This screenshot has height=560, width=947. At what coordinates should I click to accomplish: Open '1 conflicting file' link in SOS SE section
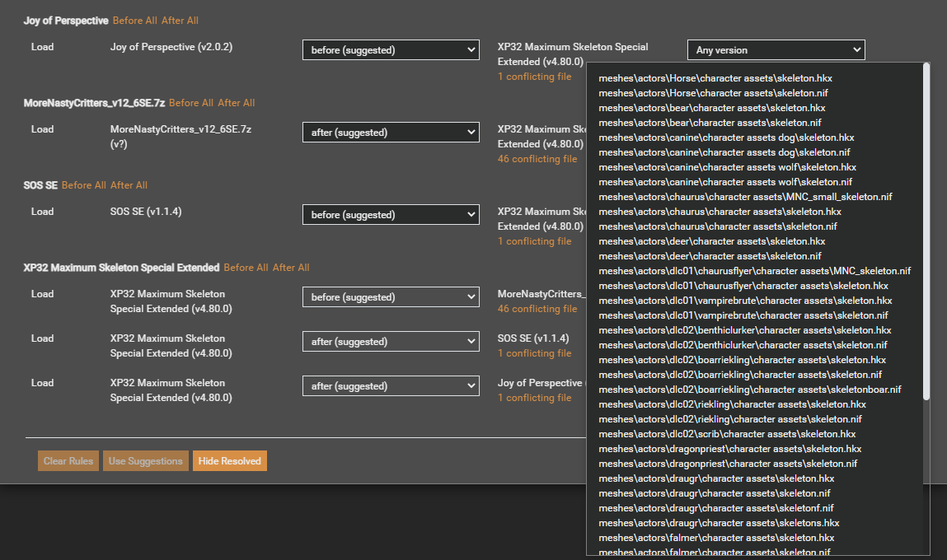click(535, 241)
